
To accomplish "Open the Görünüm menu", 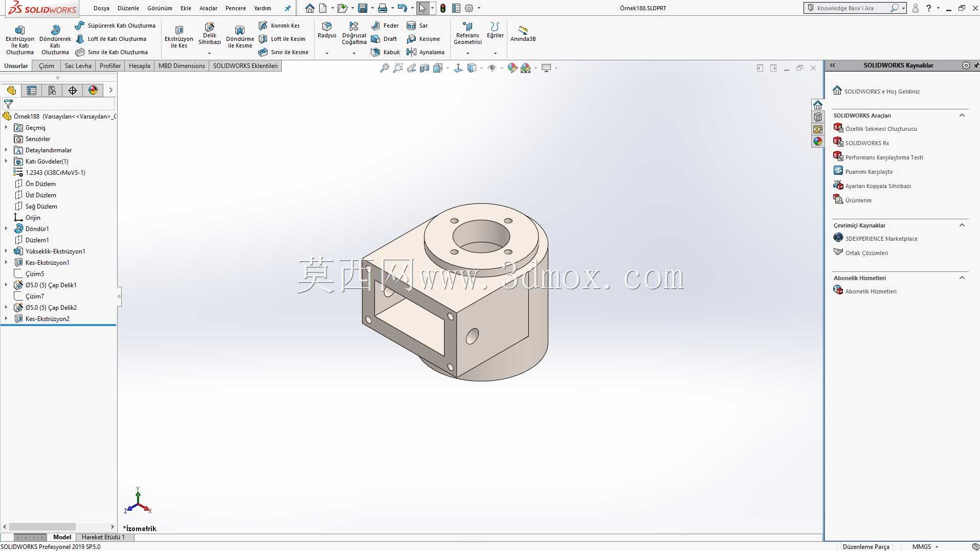I will click(160, 8).
